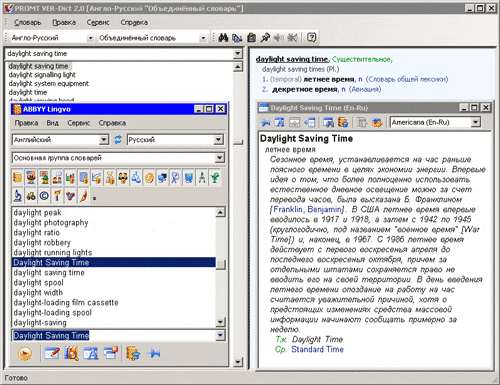Follow the Franklin, Benjamin link
This screenshot has height=385, width=500.
307,209
